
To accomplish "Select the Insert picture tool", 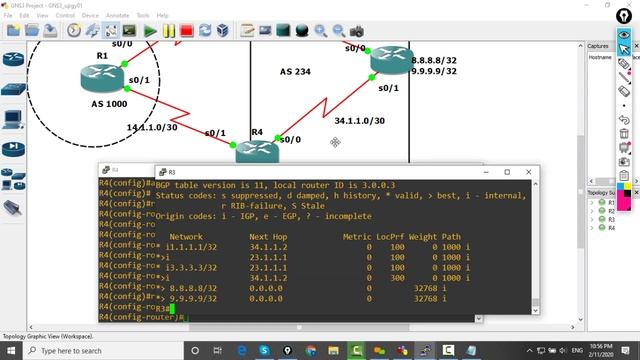I will pos(265,31).
